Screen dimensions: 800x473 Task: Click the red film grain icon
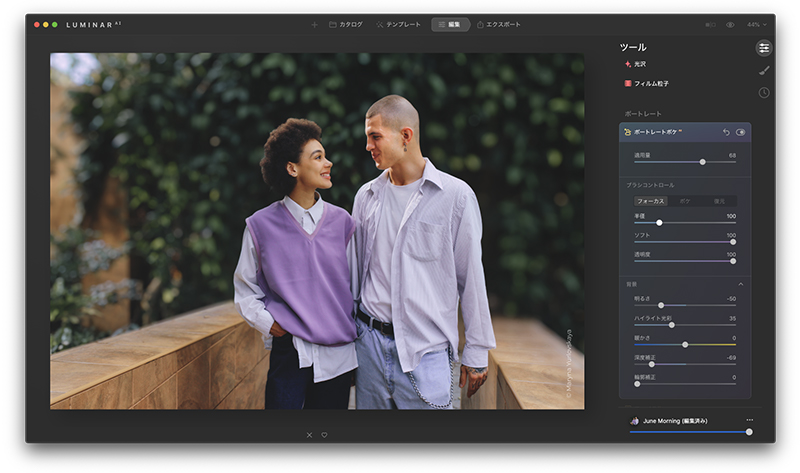pyautogui.click(x=628, y=83)
